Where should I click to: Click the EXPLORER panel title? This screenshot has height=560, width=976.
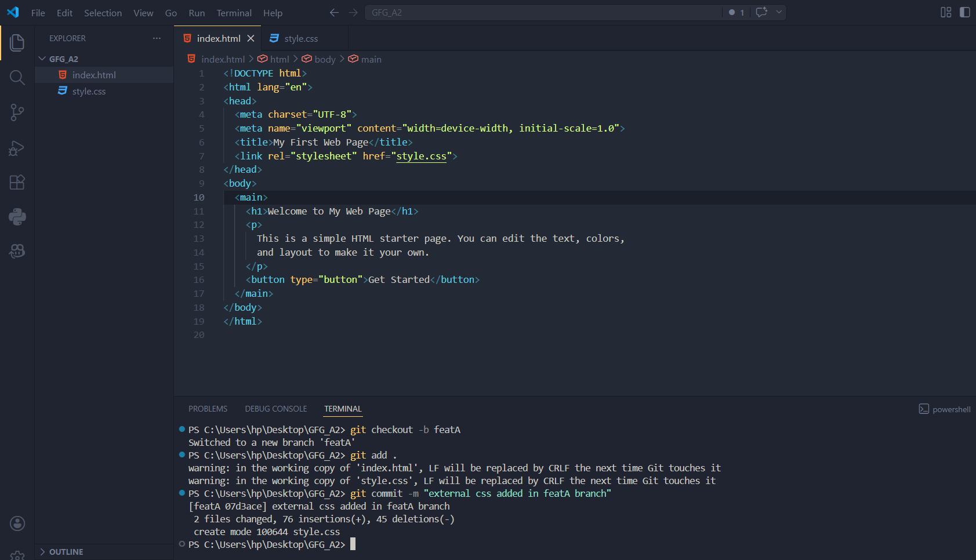pyautogui.click(x=67, y=38)
